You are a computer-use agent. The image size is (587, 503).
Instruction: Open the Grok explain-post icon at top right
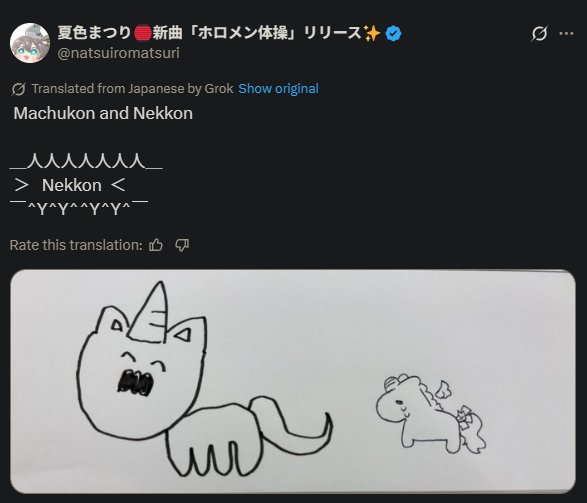click(539, 33)
